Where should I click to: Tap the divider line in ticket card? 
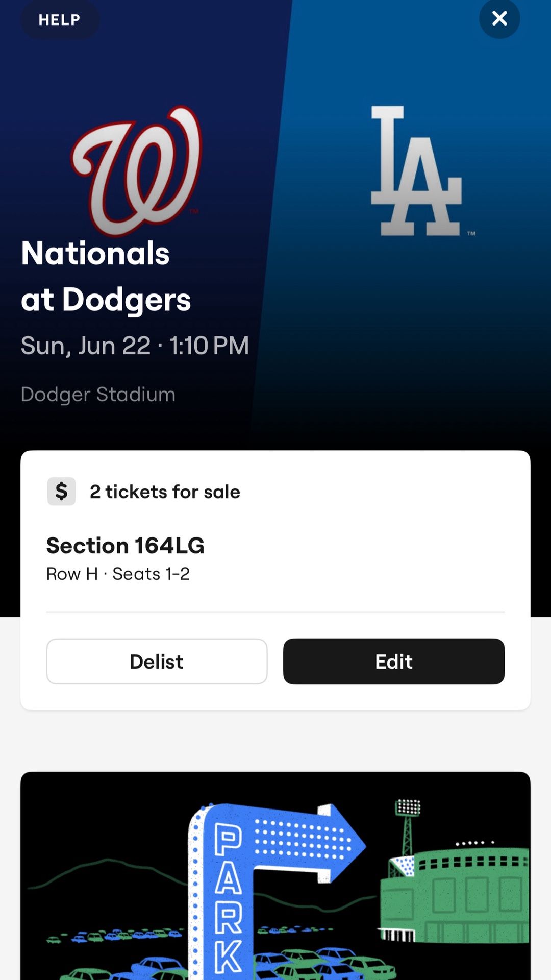pyautogui.click(x=275, y=612)
